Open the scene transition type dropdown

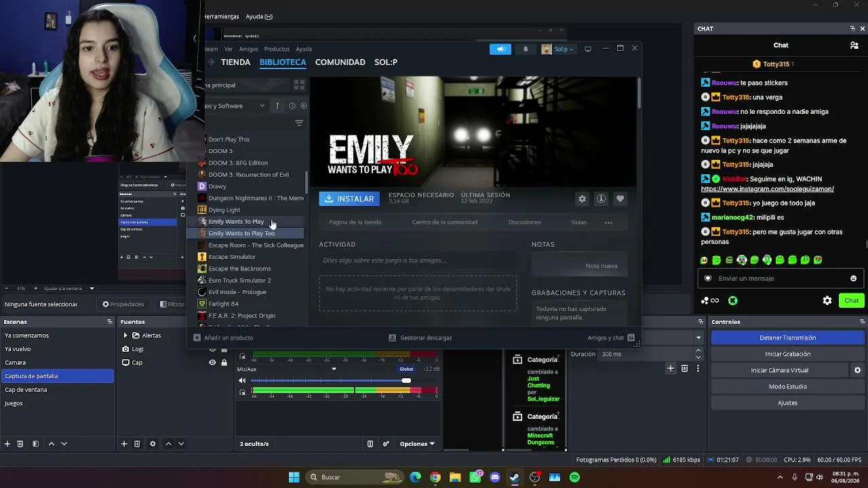(698, 338)
